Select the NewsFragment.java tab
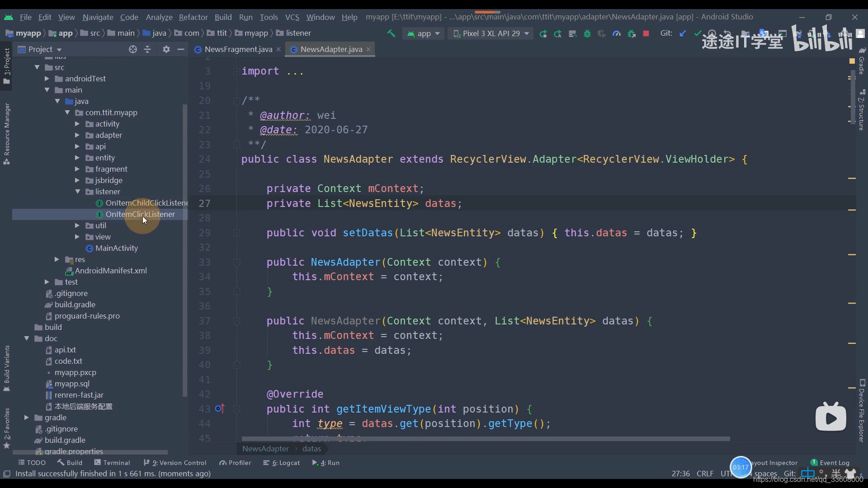The image size is (868, 488). (238, 49)
